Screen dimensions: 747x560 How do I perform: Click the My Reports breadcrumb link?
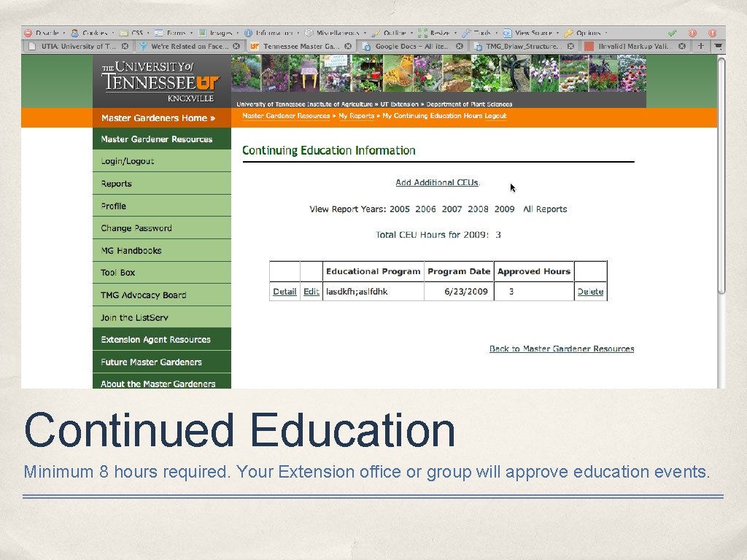pos(356,116)
